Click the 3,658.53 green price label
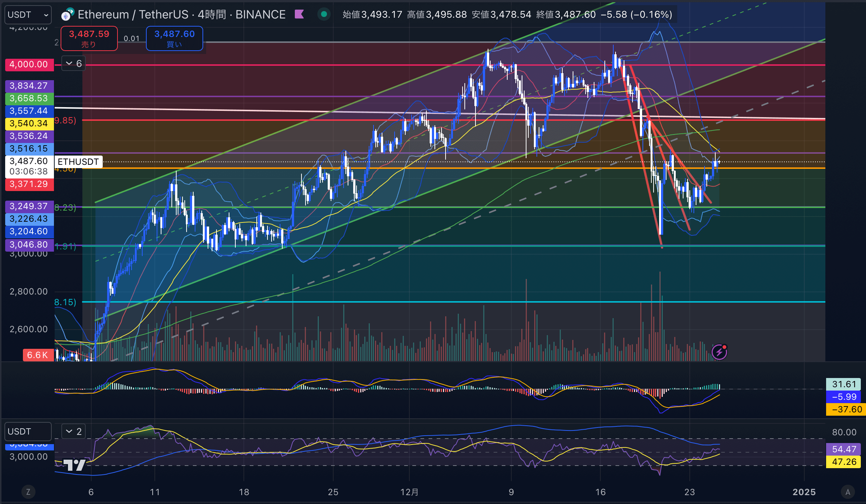Image resolution: width=866 pixels, height=504 pixels. pos(29,98)
